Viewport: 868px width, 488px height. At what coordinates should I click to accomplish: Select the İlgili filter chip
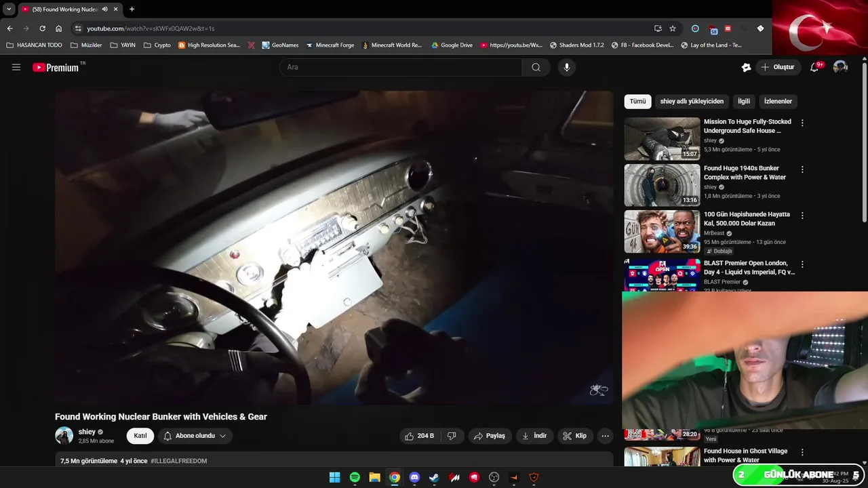[744, 102]
